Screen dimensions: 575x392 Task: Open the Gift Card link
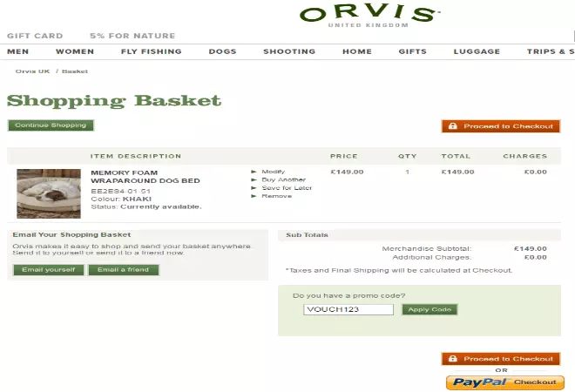point(35,36)
